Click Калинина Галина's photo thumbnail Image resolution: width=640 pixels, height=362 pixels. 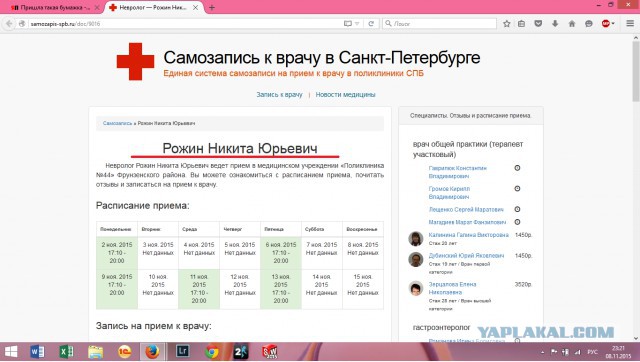coord(416,238)
